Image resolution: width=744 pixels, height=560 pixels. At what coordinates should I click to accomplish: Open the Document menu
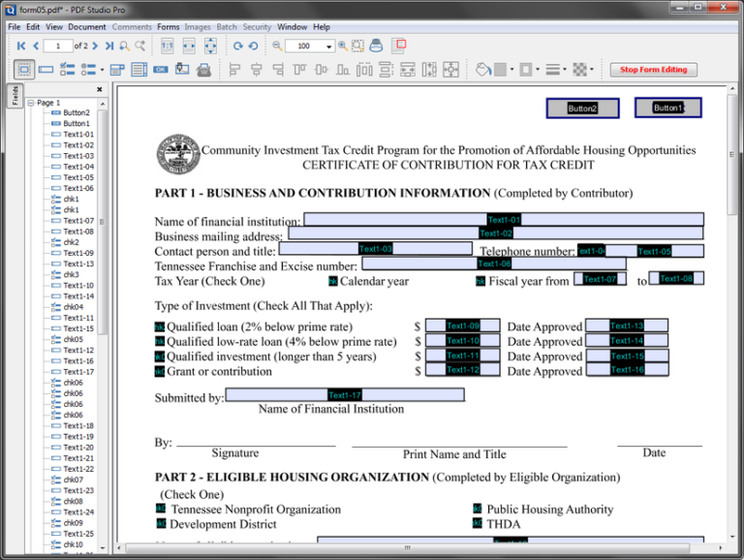click(x=87, y=27)
